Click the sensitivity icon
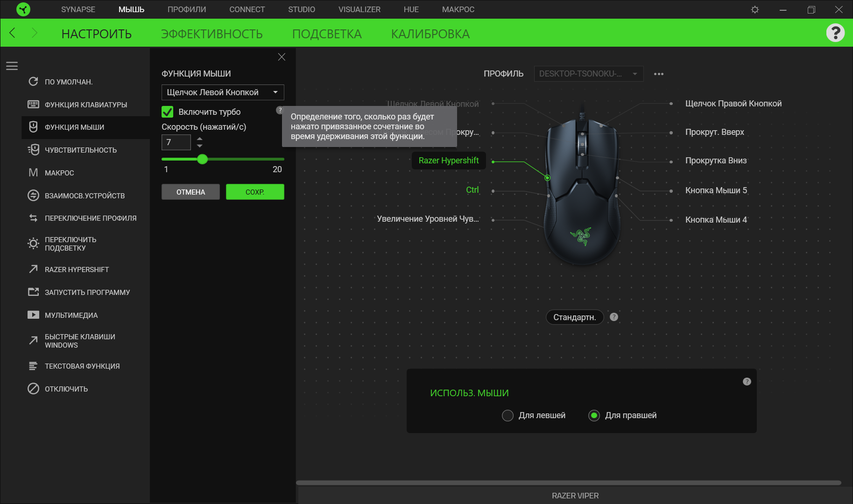This screenshot has width=853, height=504. (x=33, y=150)
